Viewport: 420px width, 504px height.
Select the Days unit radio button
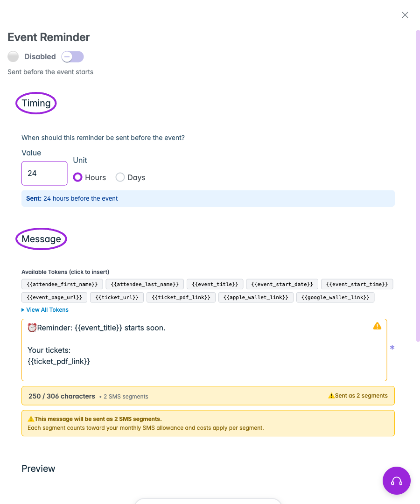[120, 177]
